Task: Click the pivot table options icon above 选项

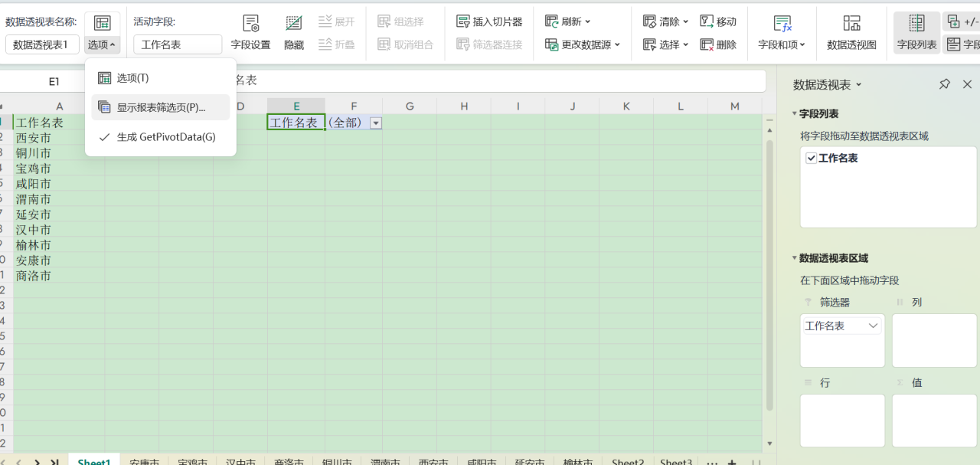Action: (103, 22)
